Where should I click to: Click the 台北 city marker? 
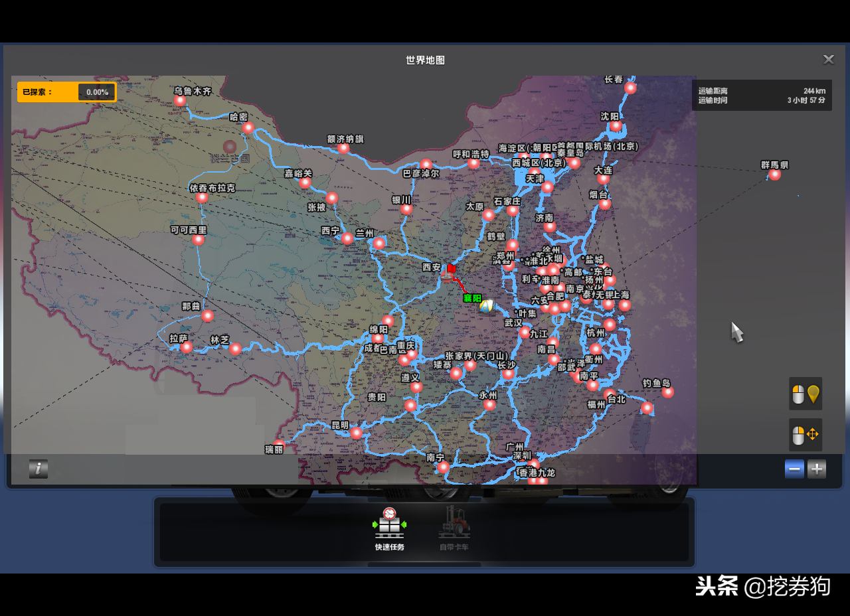(x=647, y=408)
